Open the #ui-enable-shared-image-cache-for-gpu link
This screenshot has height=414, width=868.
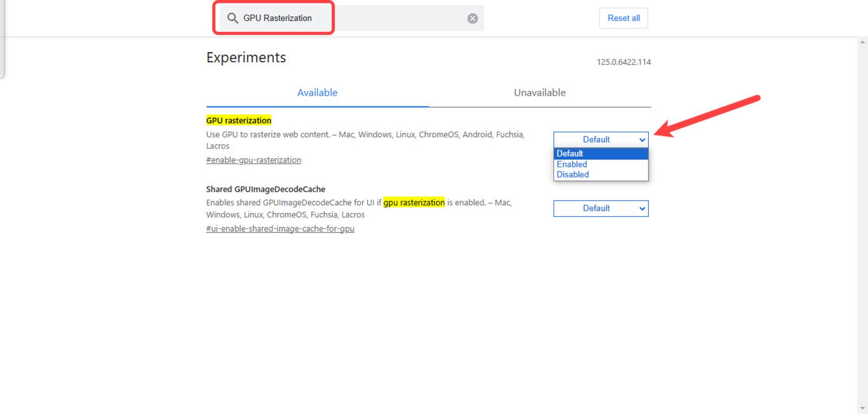click(280, 229)
